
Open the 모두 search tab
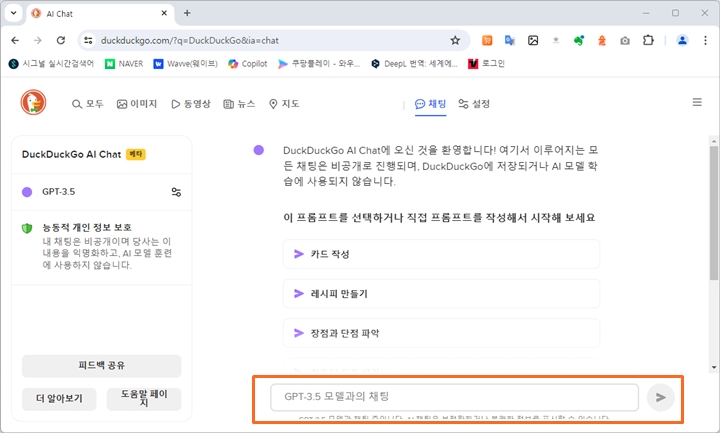[x=88, y=104]
